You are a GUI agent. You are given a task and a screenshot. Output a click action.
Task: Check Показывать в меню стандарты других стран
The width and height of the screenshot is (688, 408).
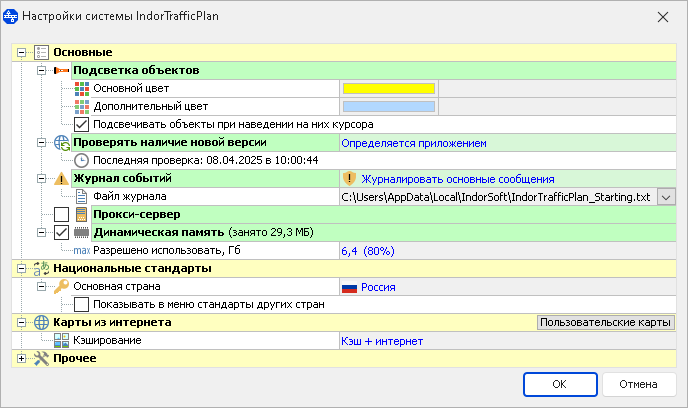tap(81, 304)
